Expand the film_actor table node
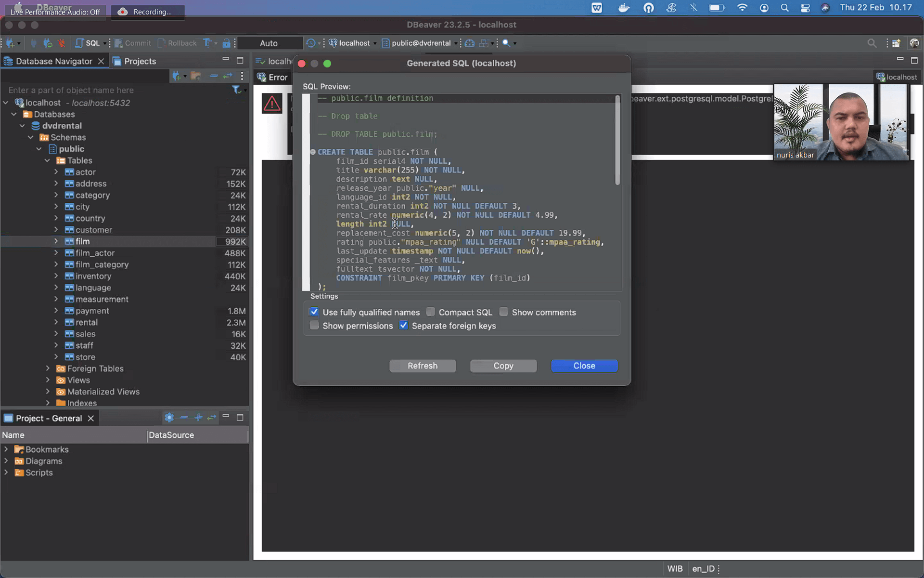This screenshot has height=578, width=924. (56, 253)
